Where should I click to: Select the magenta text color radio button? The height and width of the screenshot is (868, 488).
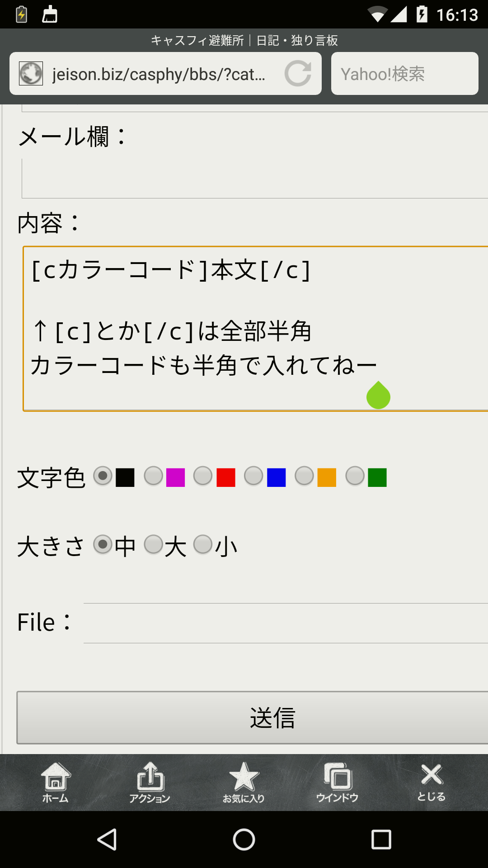[154, 476]
